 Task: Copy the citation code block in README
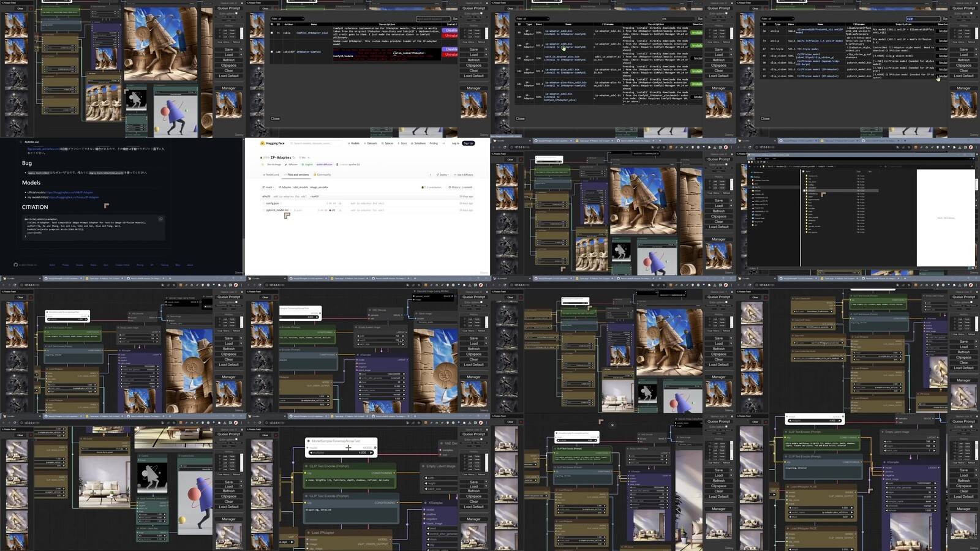tap(161, 219)
